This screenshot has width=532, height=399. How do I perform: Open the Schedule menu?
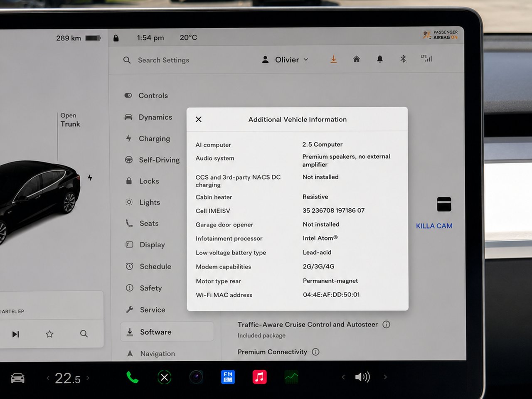pos(148,266)
